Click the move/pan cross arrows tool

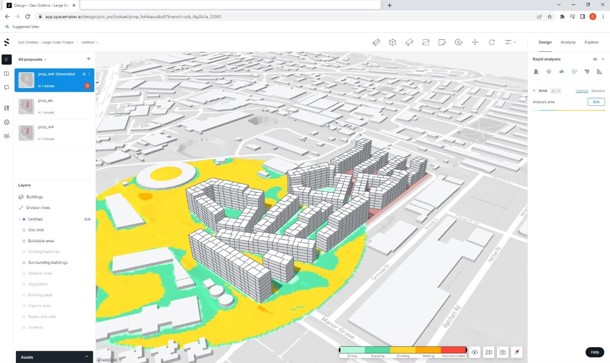pos(475,42)
